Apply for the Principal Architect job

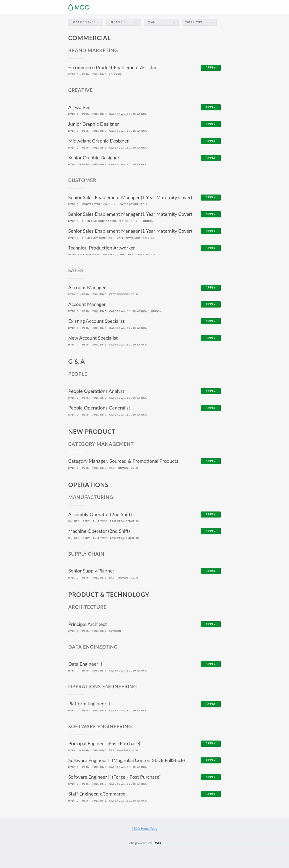point(211,624)
